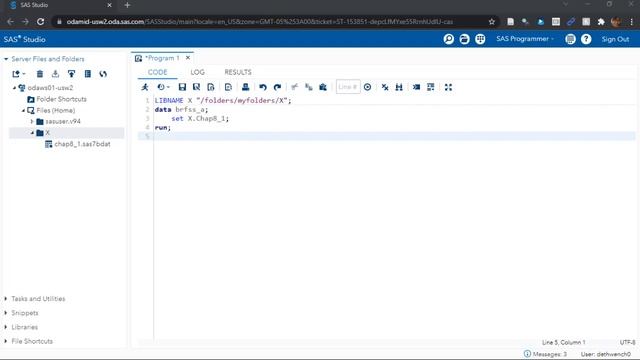Click the download file icon

(56, 74)
